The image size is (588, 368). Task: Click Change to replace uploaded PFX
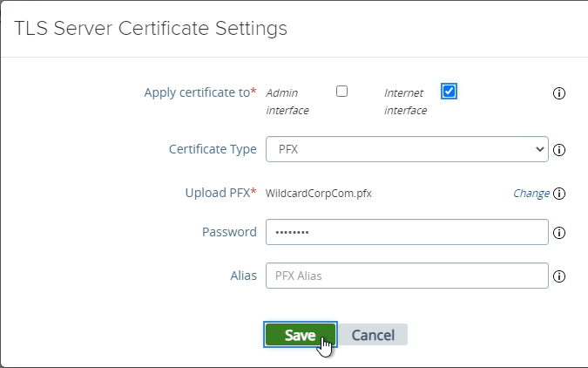point(531,194)
